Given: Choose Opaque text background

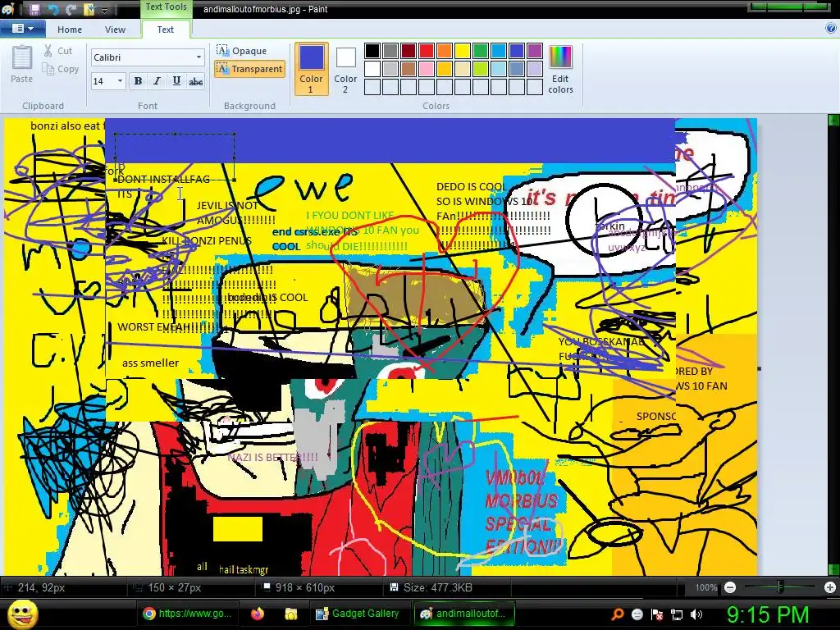Looking at the screenshot, I should [x=242, y=50].
